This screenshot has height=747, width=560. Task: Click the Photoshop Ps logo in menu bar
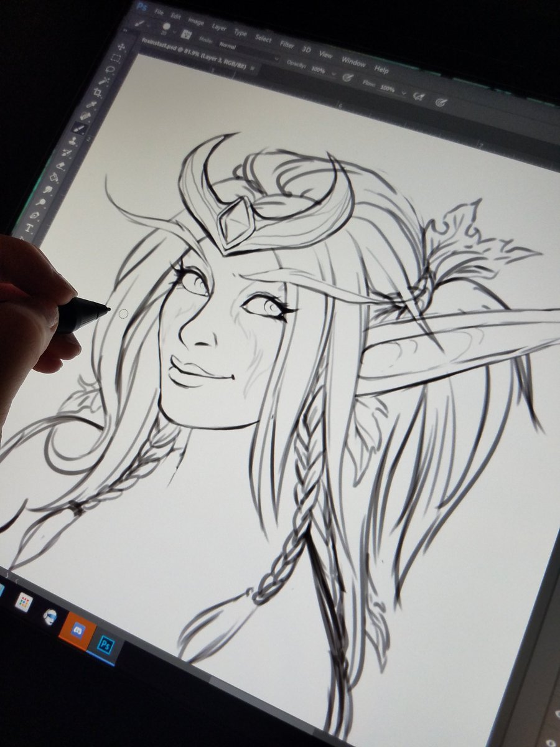[x=142, y=6]
